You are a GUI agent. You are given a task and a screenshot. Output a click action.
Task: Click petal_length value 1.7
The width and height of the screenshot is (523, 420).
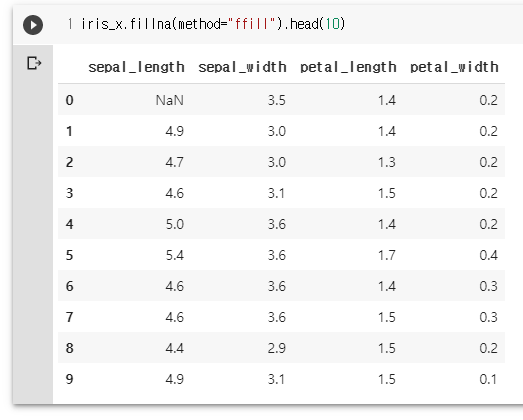pos(387,255)
